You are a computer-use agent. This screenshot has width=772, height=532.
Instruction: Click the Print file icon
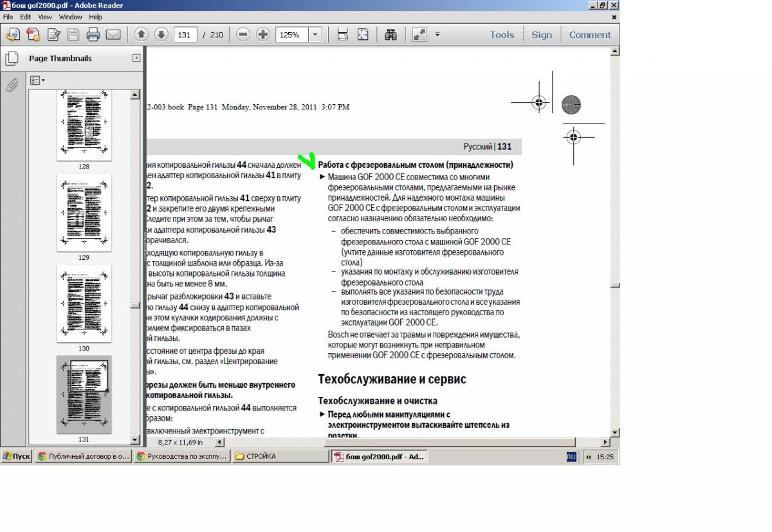point(93,35)
